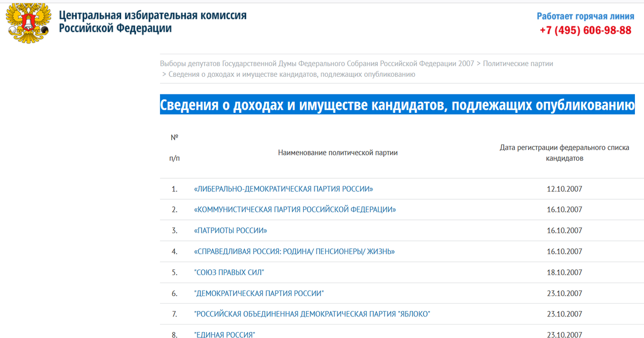Click row number 3. in the table
The image size is (644, 338).
coord(174,231)
